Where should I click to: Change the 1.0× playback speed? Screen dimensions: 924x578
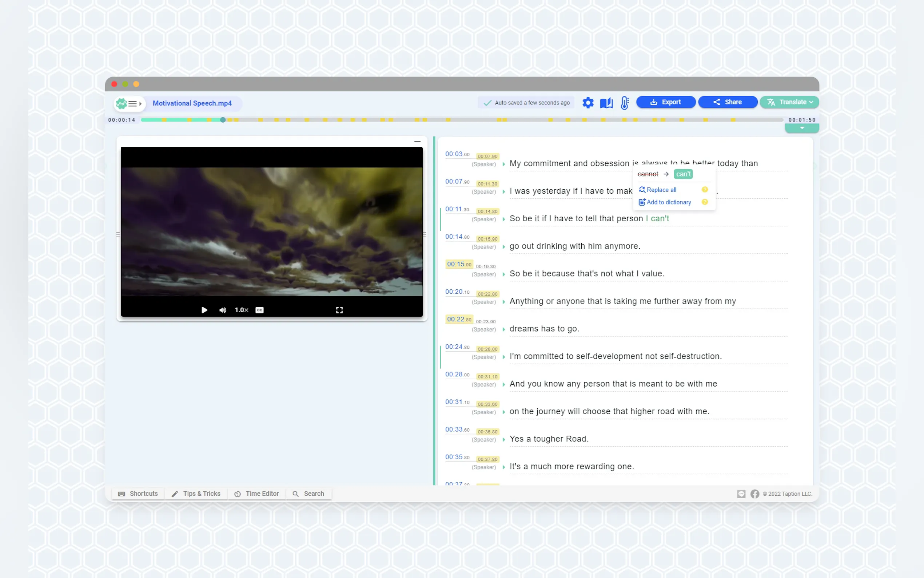click(x=241, y=310)
